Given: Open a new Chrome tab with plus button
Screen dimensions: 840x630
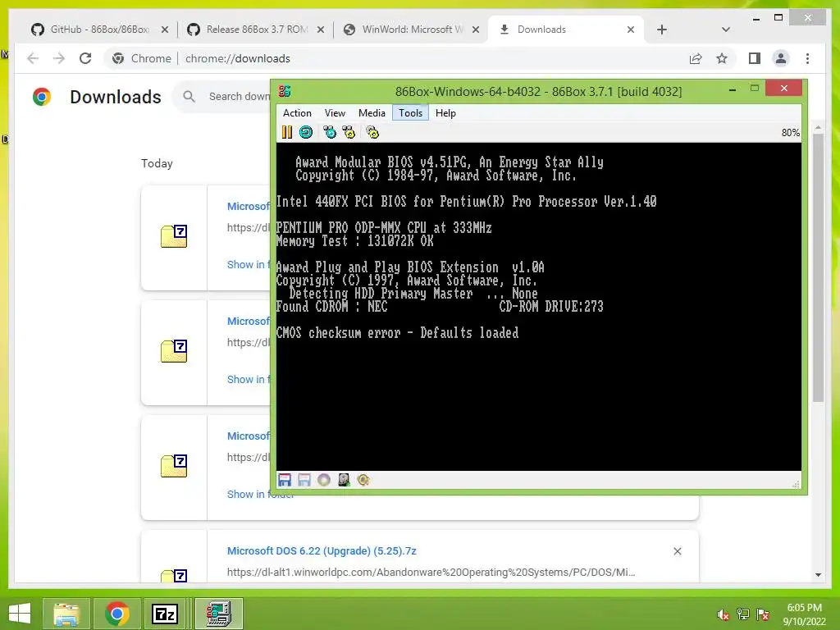Looking at the screenshot, I should click(x=662, y=30).
